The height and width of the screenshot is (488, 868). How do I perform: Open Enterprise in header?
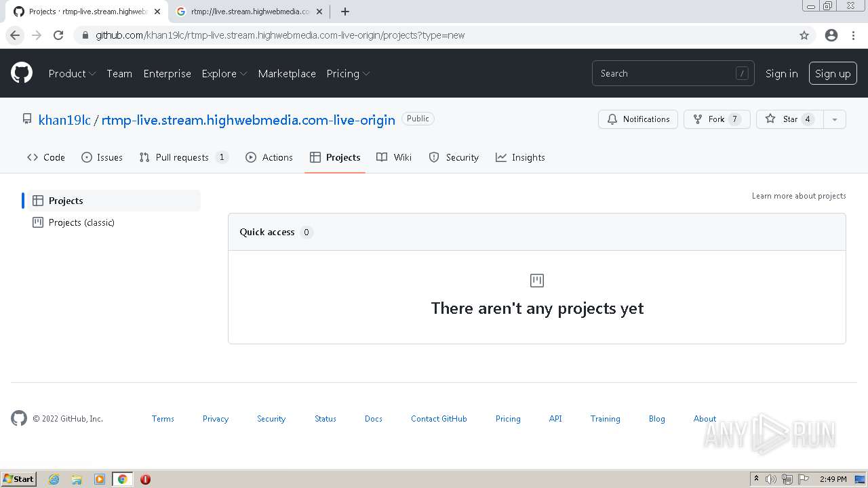point(167,73)
